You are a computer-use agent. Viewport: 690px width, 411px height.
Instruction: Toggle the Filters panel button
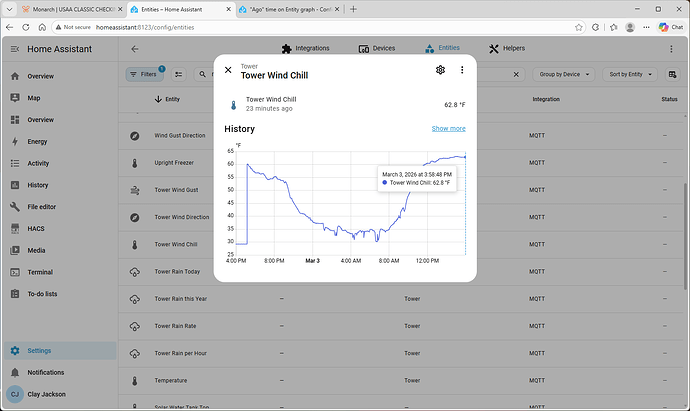pos(146,74)
